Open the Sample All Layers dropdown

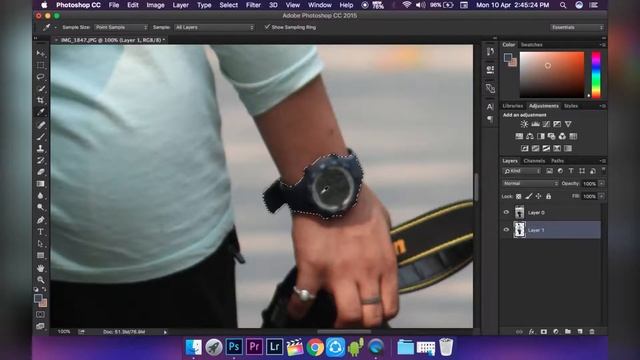coord(214,27)
